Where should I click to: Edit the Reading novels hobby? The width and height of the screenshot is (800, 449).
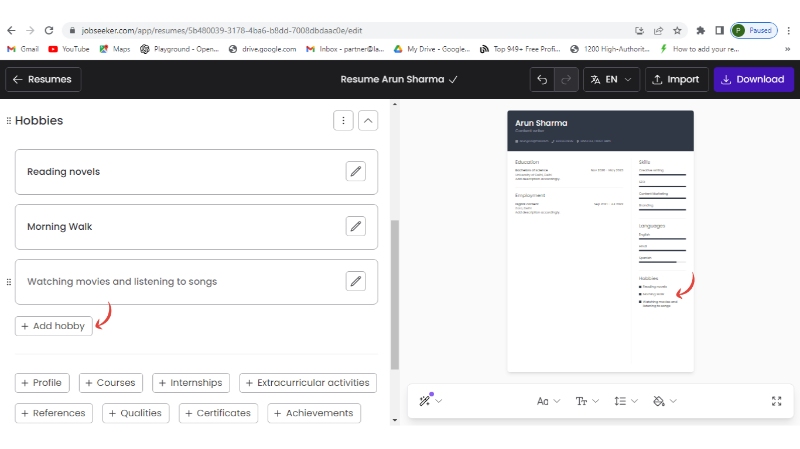[x=355, y=171]
